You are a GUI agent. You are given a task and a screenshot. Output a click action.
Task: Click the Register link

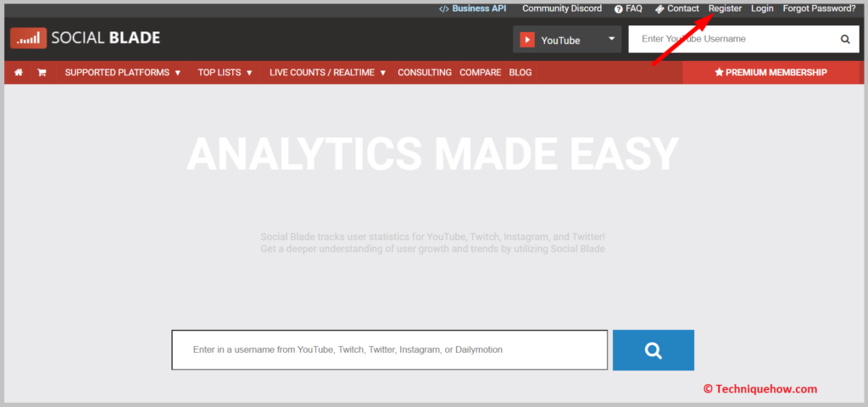pos(726,8)
